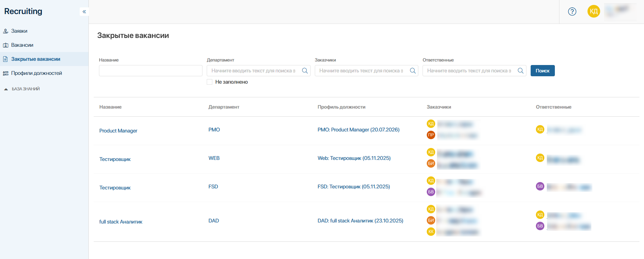Screen dimensions: 644x259
Task: Open the Product Manager vacancy link
Action: [118, 131]
